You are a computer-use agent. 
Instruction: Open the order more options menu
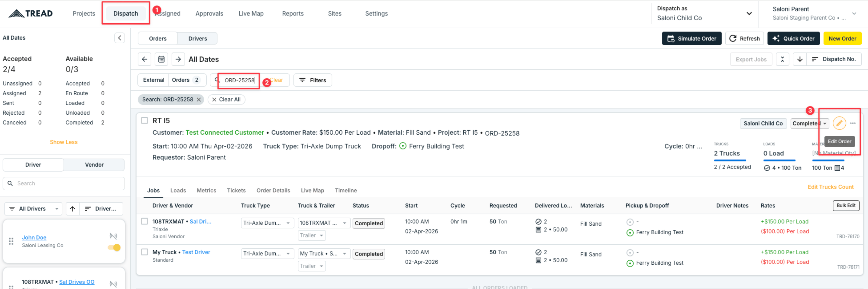coord(853,123)
